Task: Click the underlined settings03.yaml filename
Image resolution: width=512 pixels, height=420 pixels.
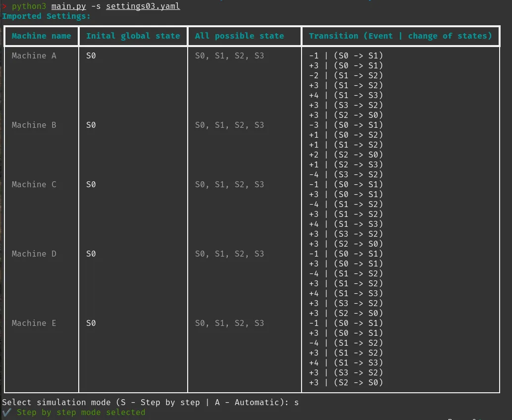Action: pos(143,6)
